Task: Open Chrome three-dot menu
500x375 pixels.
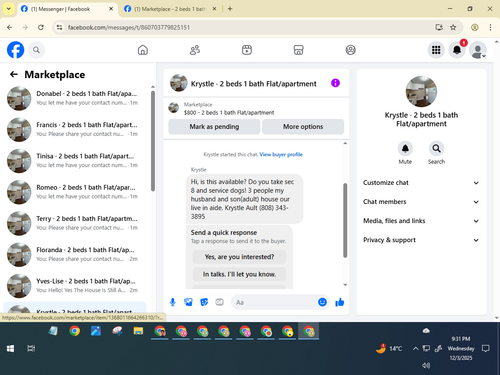Action: (490, 27)
